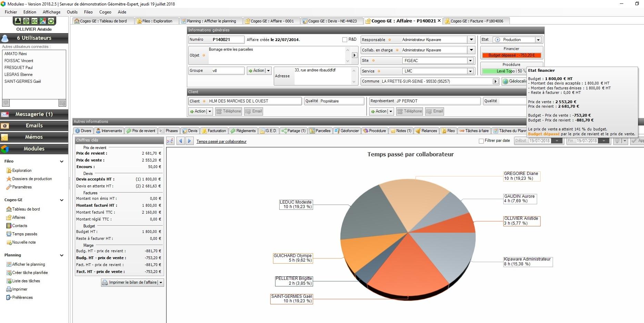Screen dimensions: 644x323
Task: Open the Cogeo menu
Action: [105, 12]
